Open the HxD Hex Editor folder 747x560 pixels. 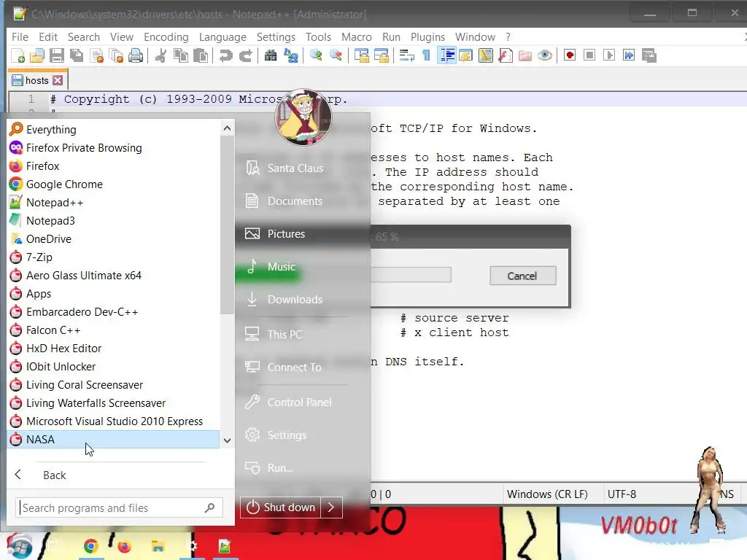click(113, 349)
